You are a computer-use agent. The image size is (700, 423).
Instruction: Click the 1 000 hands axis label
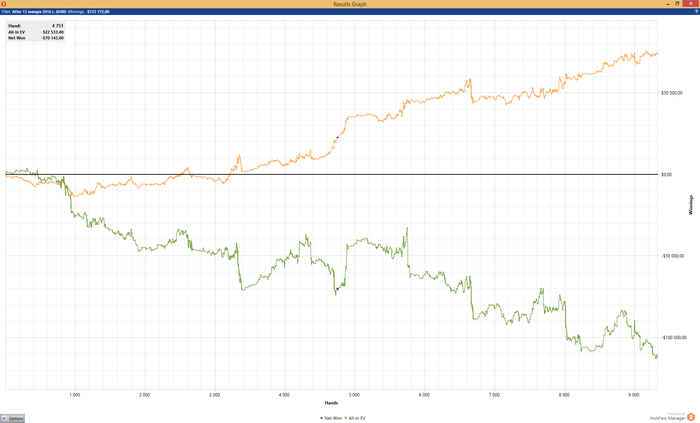click(x=75, y=395)
